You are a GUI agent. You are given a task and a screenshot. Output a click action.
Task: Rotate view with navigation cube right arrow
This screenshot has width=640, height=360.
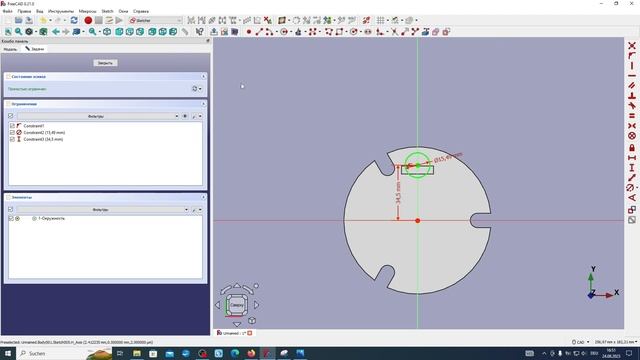click(256, 304)
